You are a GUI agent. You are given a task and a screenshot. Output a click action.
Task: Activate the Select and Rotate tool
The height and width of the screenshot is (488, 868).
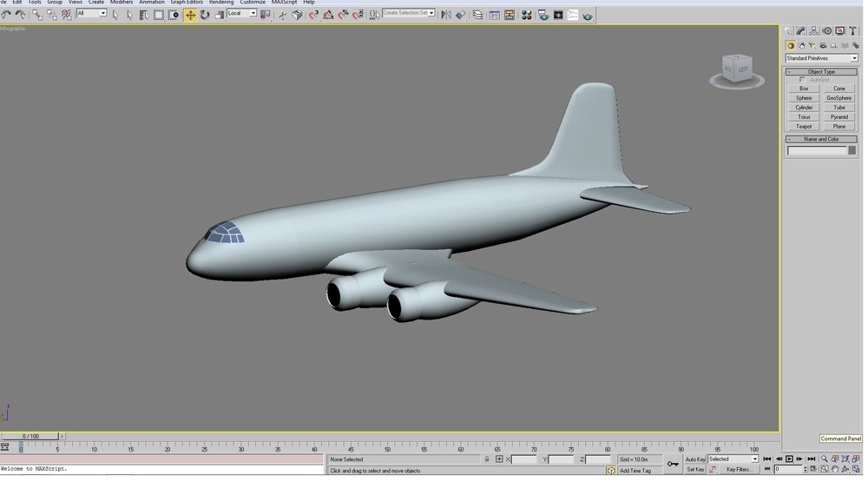205,15
